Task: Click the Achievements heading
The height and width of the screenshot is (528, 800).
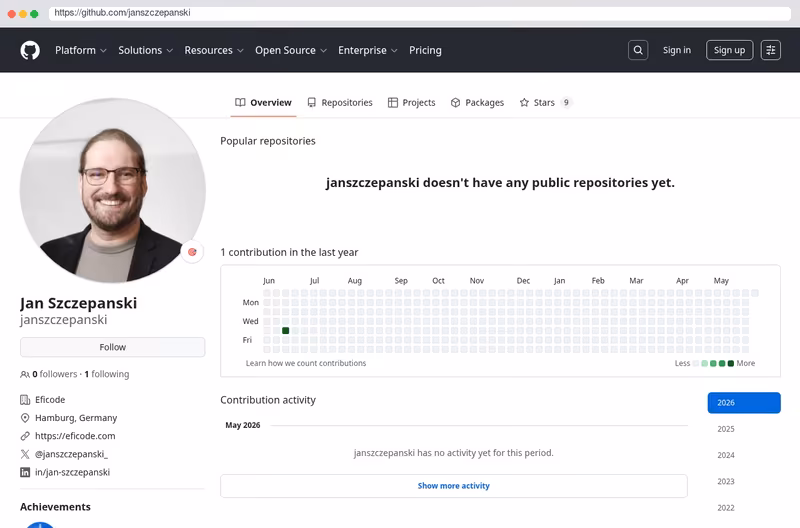Action: pos(55,507)
